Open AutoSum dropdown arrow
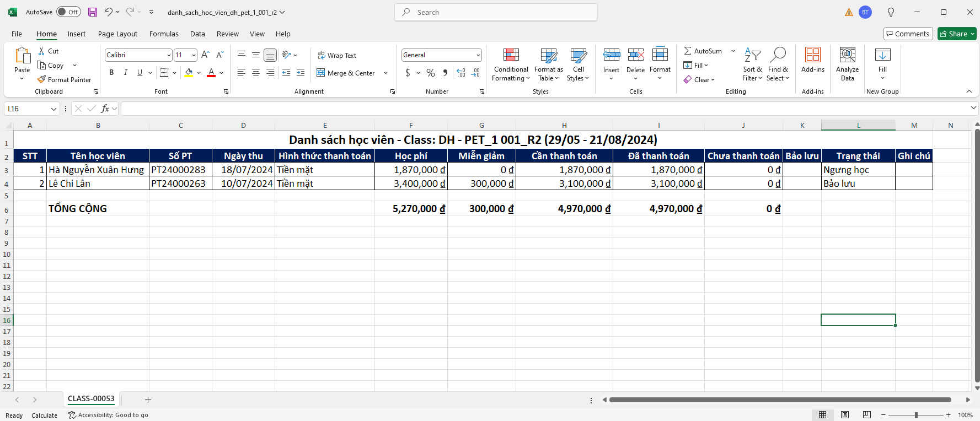The image size is (980, 421). [733, 51]
